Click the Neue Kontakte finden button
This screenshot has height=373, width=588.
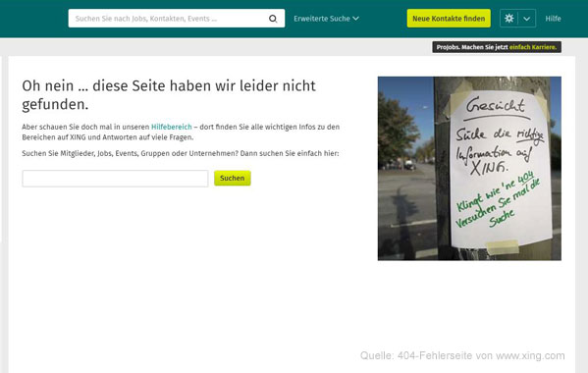tap(449, 19)
